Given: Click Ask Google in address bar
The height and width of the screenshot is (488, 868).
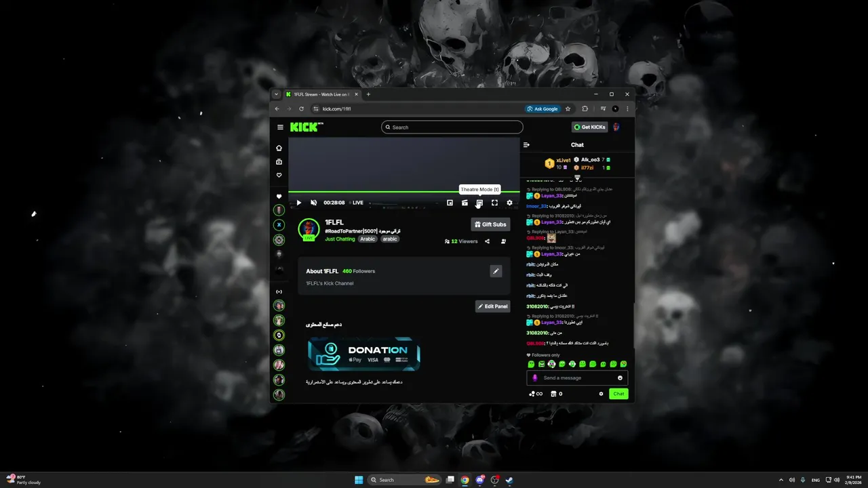Looking at the screenshot, I should click(542, 108).
